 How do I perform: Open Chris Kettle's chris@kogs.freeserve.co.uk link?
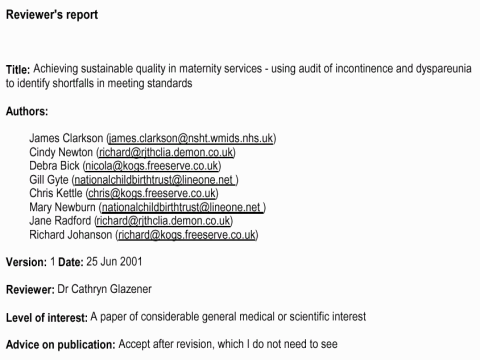pyautogui.click(x=152, y=193)
